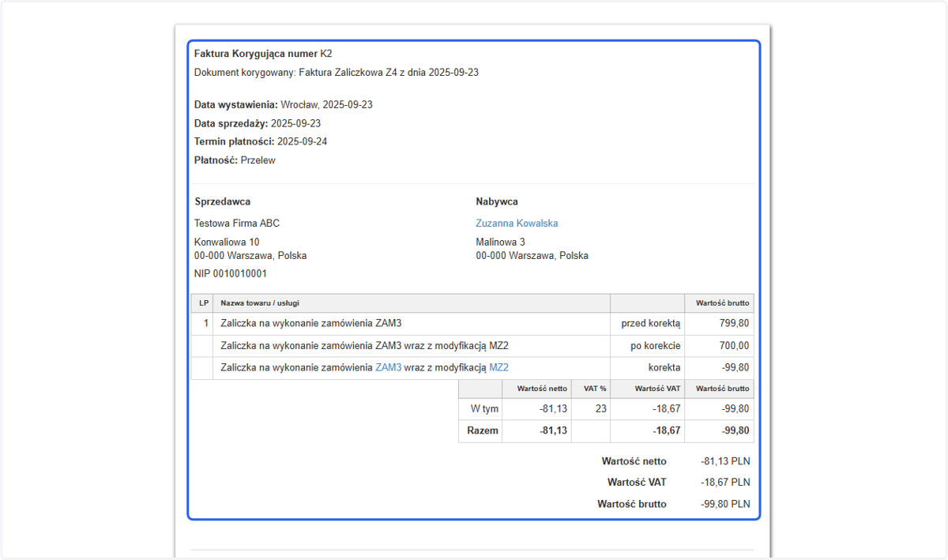Click the 'Malinowa 3' address line

click(x=500, y=242)
